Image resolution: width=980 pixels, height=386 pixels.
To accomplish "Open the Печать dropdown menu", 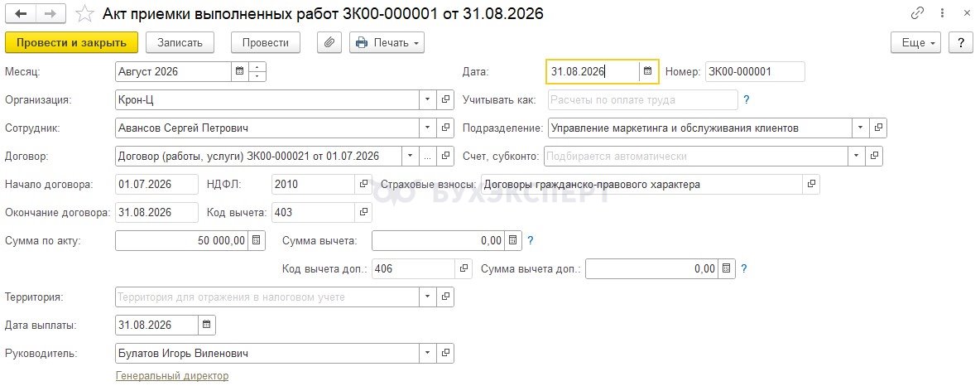I will pyautogui.click(x=387, y=42).
